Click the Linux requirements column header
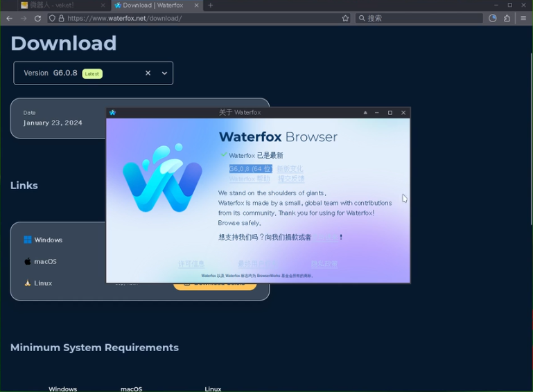Screen dimensions: 533x392 213,389
